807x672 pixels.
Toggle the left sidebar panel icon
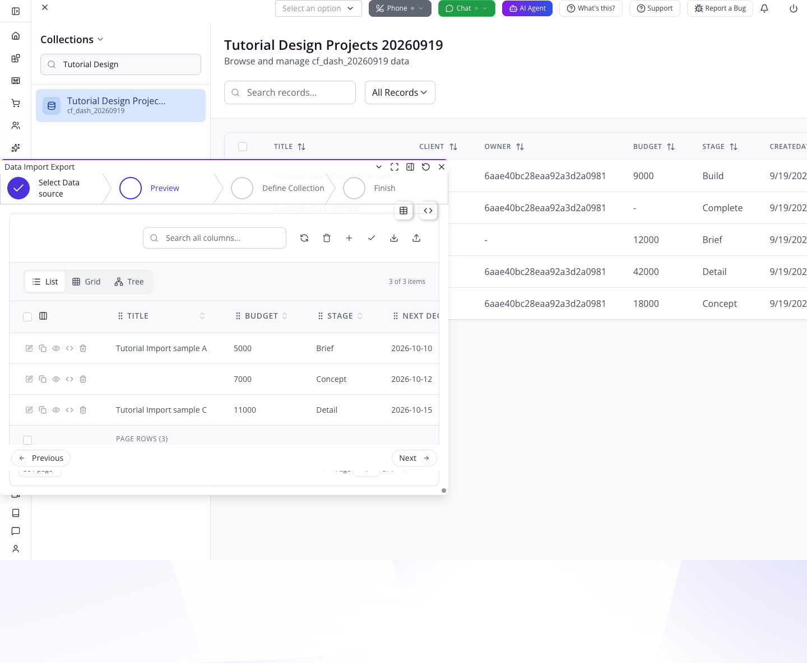[16, 11]
